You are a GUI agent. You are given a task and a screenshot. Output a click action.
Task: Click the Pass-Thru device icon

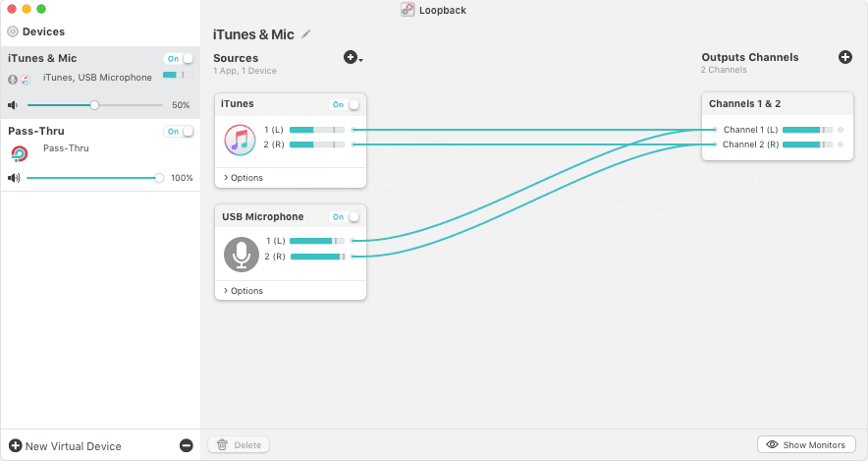[19, 153]
